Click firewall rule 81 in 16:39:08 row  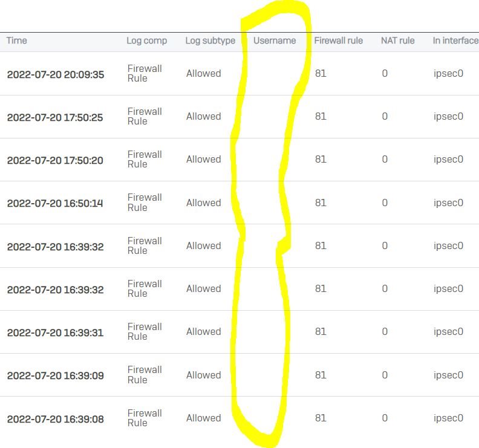click(x=321, y=418)
